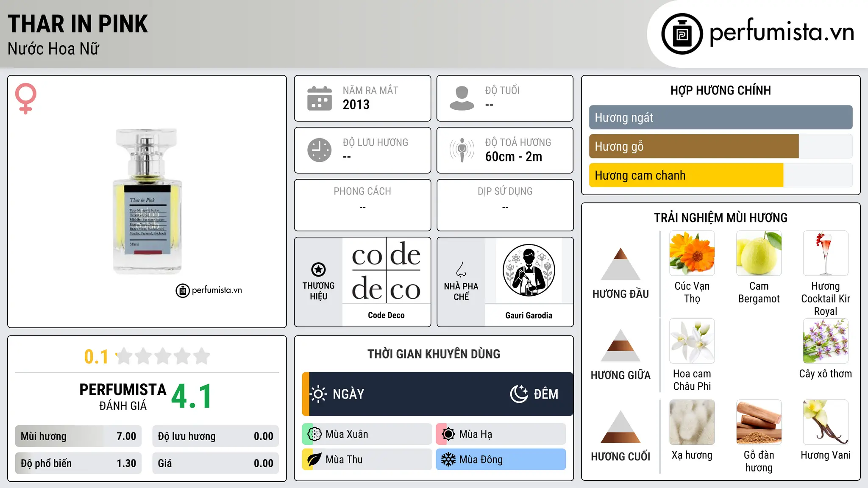Click the 0.1 user rating number
The width and height of the screenshot is (868, 488).
click(96, 357)
